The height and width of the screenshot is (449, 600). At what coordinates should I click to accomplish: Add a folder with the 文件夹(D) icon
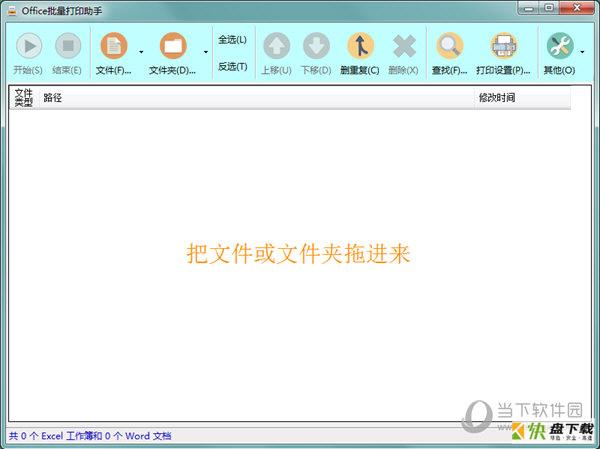(173, 46)
